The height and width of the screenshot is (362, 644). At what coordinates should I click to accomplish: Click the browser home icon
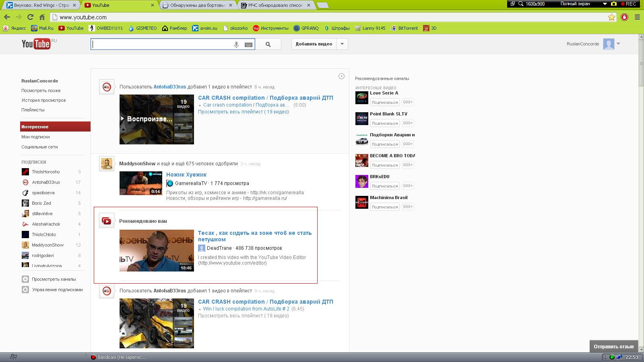pos(42,17)
